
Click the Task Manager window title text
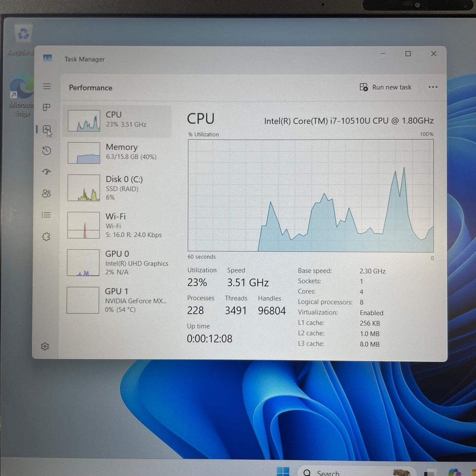click(x=85, y=60)
